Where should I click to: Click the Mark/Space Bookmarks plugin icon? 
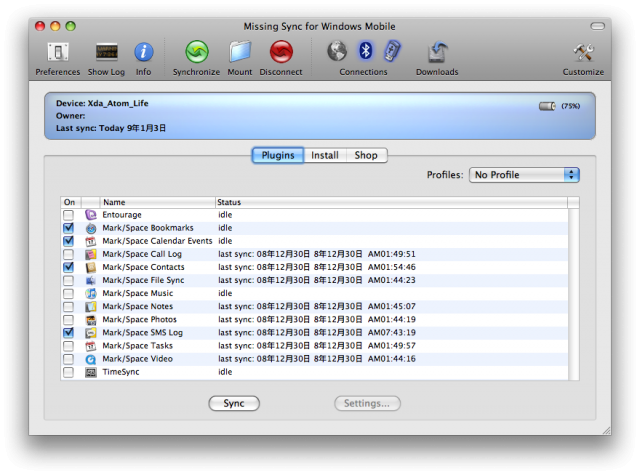tap(91, 228)
